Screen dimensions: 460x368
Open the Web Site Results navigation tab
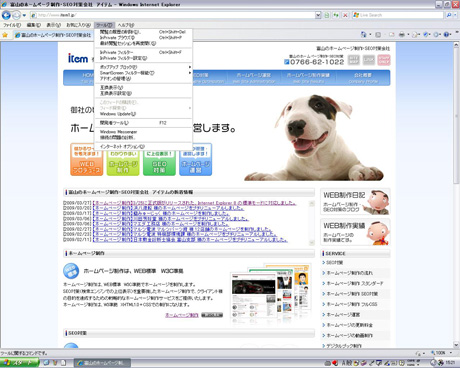308,78
